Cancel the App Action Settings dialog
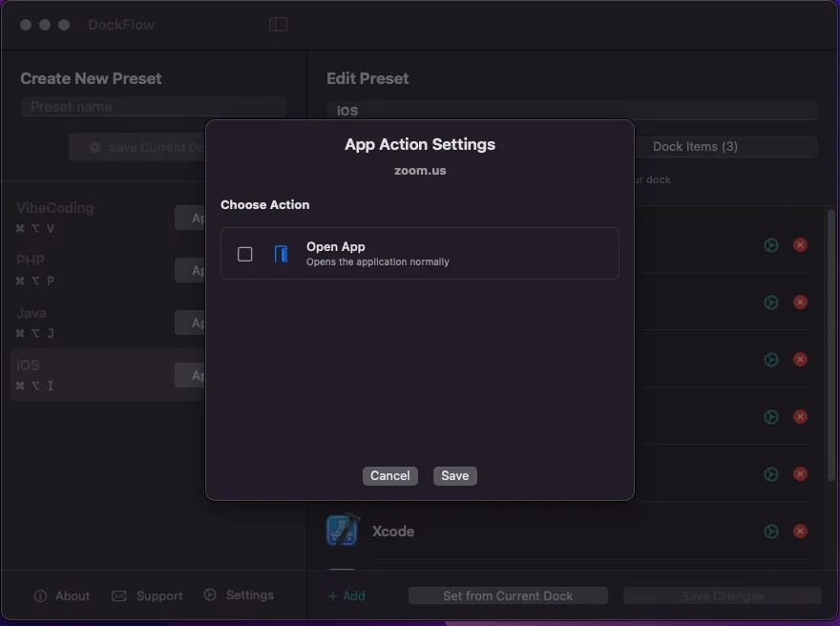The image size is (840, 626). (390, 475)
